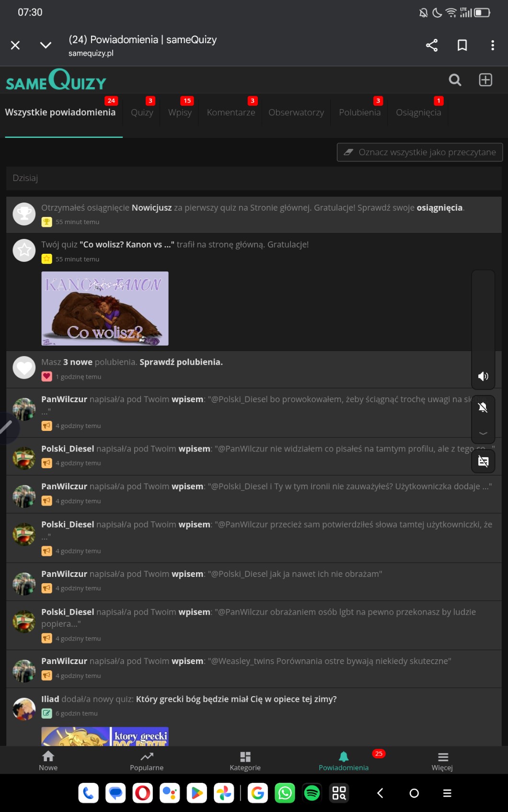The height and width of the screenshot is (812, 508).
Task: Click the add new quiz plus icon
Action: pyautogui.click(x=485, y=80)
